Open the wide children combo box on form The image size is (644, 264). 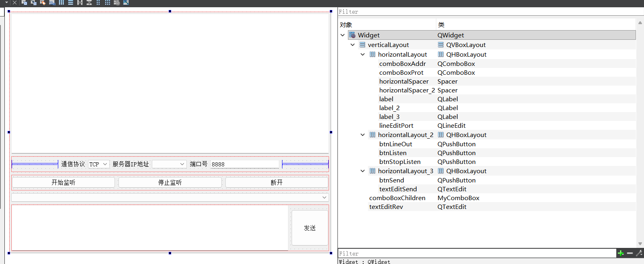[170, 197]
